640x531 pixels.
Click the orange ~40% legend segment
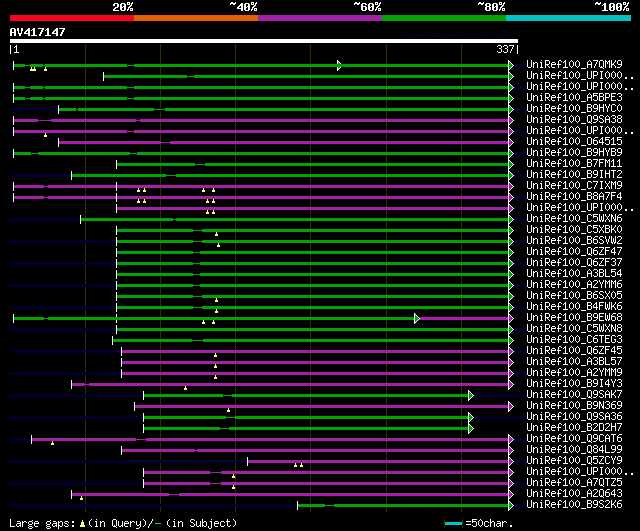196,18
